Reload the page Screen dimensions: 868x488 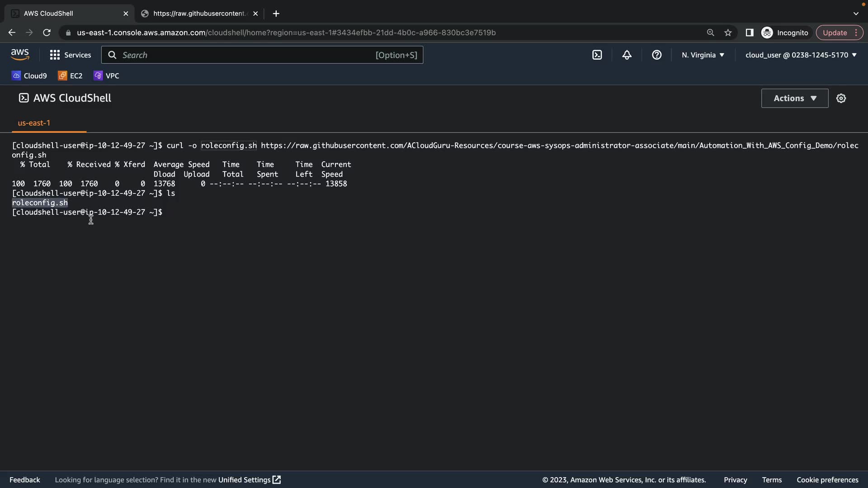[x=47, y=33]
